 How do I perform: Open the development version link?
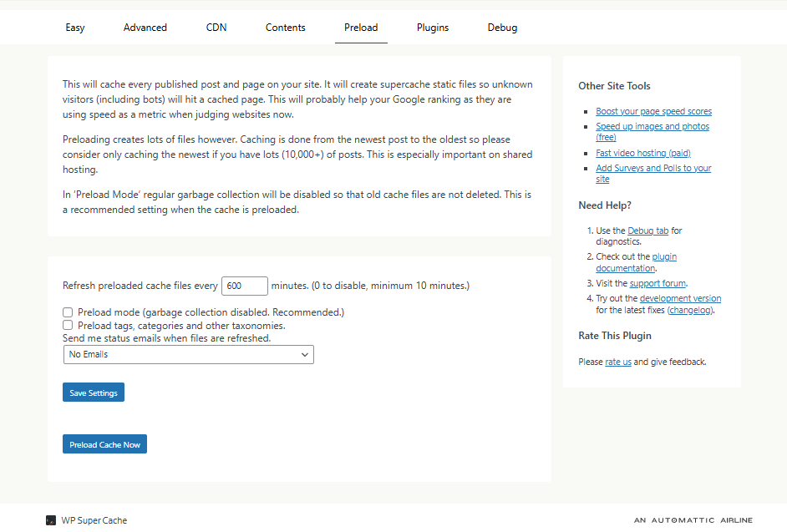tap(680, 298)
